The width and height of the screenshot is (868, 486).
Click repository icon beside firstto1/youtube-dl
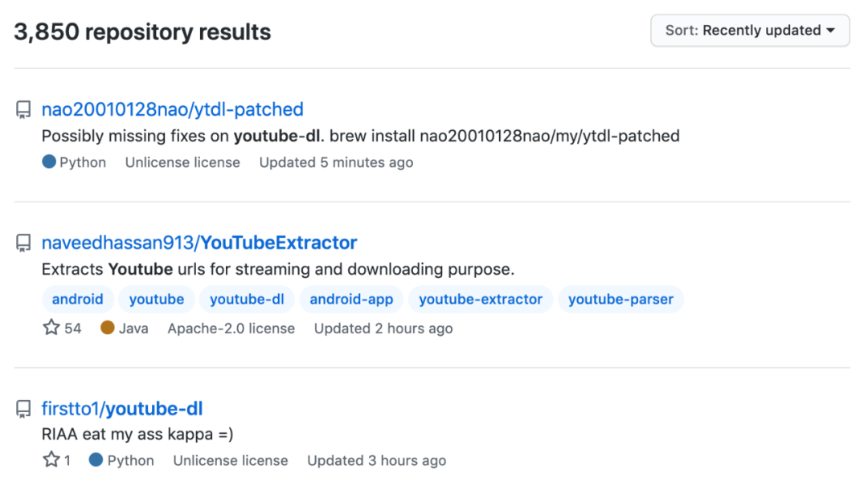[x=23, y=410]
